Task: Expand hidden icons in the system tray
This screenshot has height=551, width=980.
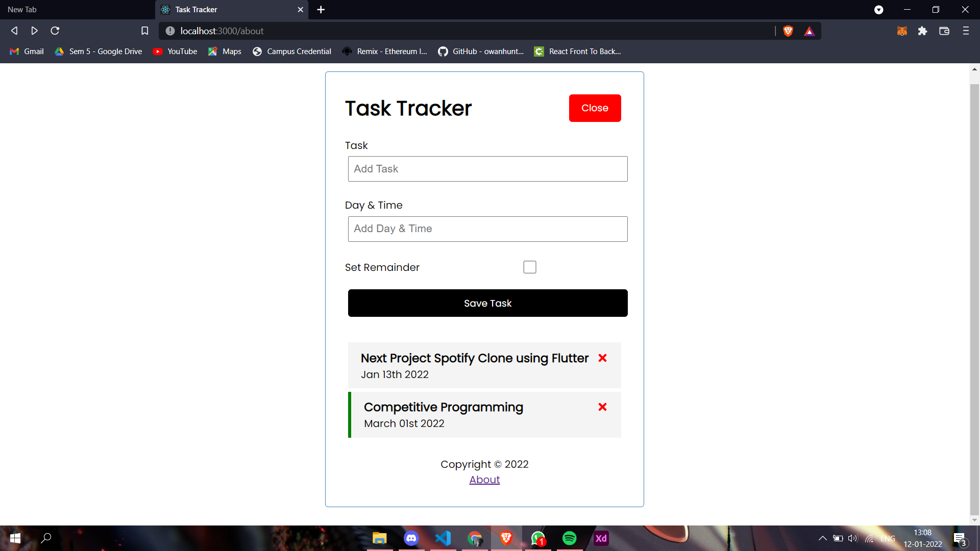Action: pyautogui.click(x=822, y=538)
